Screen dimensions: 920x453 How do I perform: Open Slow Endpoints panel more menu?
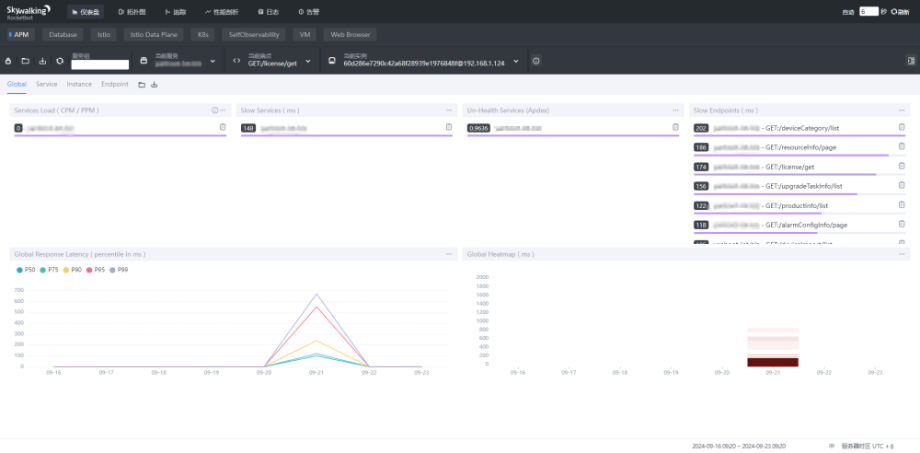point(902,110)
